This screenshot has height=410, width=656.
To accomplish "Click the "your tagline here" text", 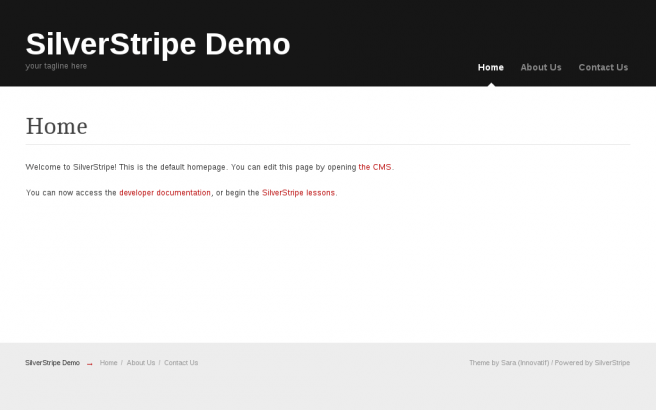I will pyautogui.click(x=56, y=66).
